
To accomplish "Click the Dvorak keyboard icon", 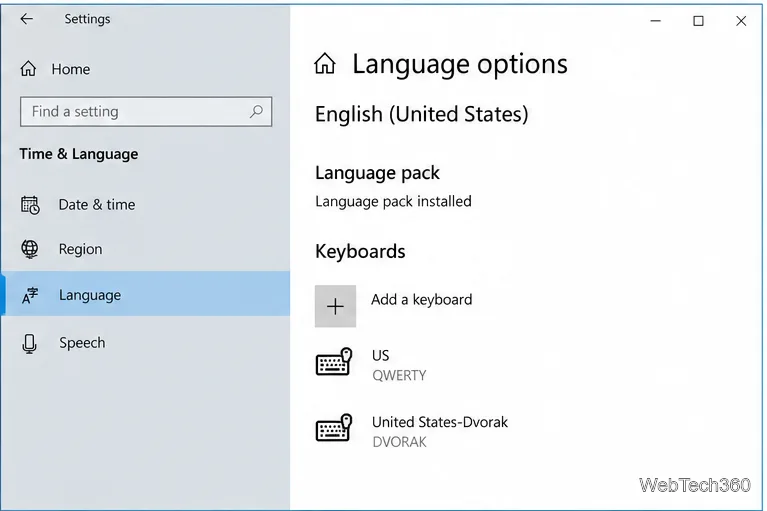I will [x=334, y=428].
